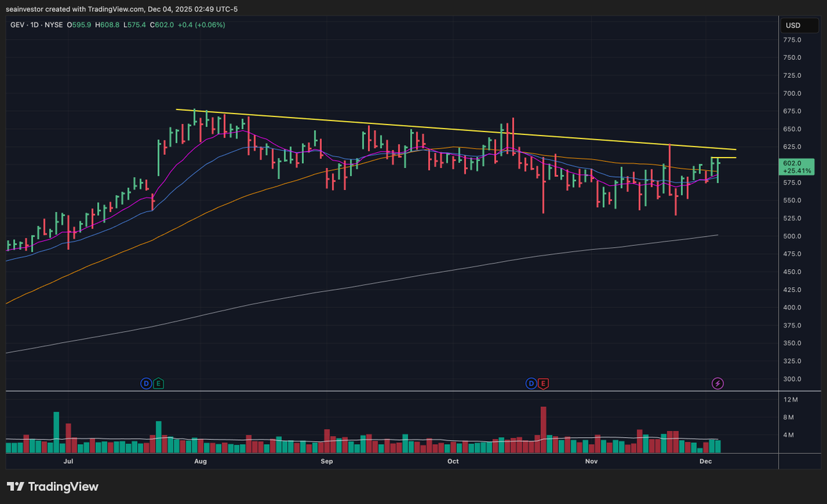
Task: Click the Jul label on the time axis
Action: pyautogui.click(x=68, y=461)
